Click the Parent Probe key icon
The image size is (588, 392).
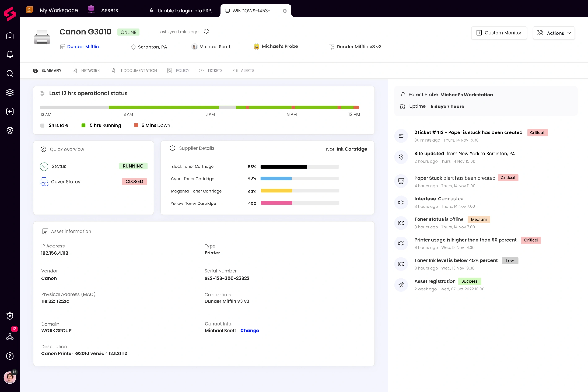click(x=402, y=95)
